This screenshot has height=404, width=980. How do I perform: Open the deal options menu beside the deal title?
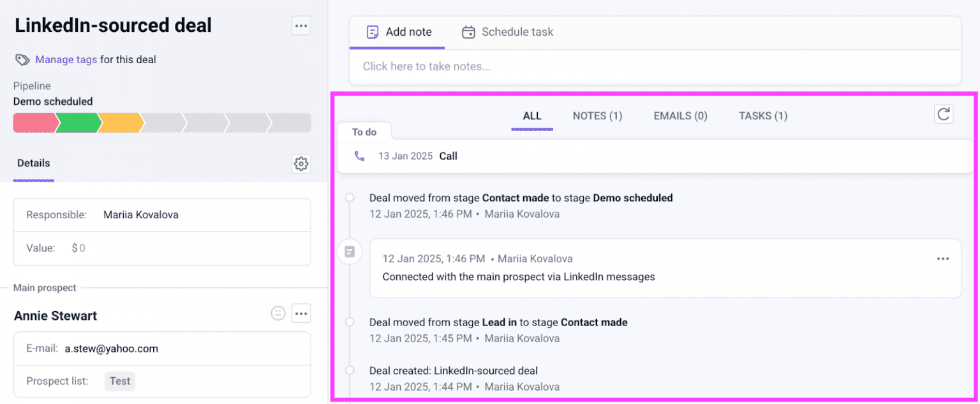coord(301,25)
